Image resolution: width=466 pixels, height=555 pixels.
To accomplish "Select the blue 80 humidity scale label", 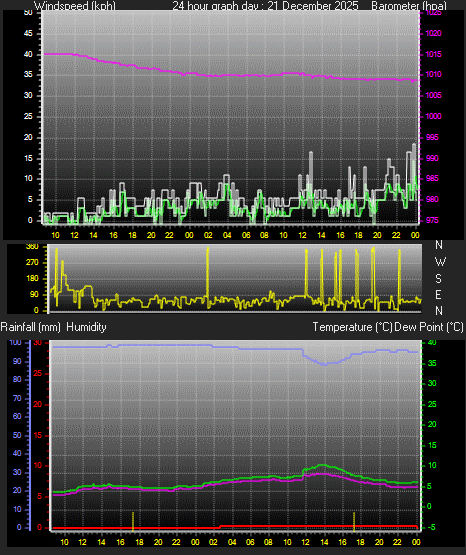I will [17, 379].
